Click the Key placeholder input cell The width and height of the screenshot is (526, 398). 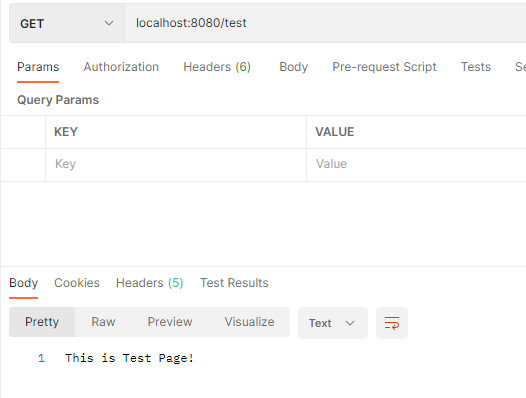176,164
